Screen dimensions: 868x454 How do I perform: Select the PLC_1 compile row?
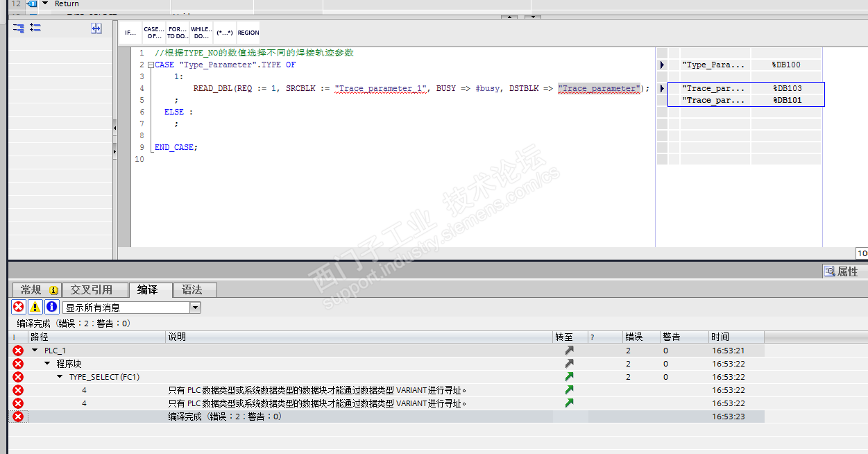tap(386, 350)
